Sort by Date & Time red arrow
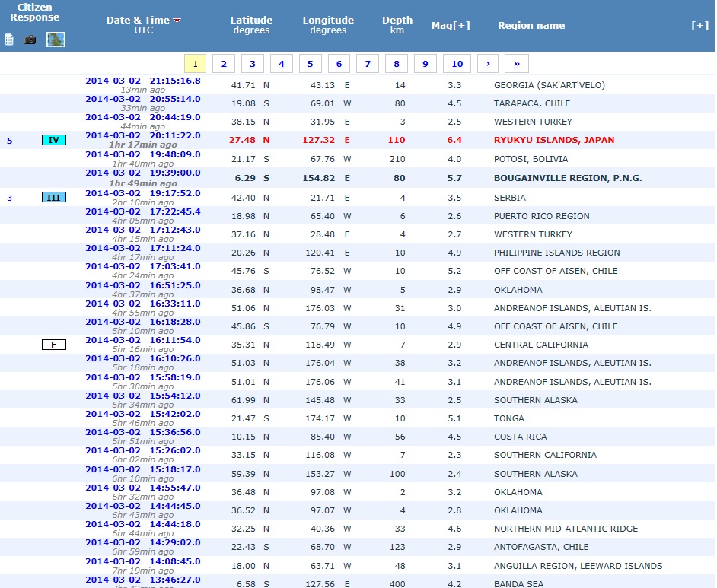Image resolution: width=717 pixels, height=588 pixels. [177, 20]
